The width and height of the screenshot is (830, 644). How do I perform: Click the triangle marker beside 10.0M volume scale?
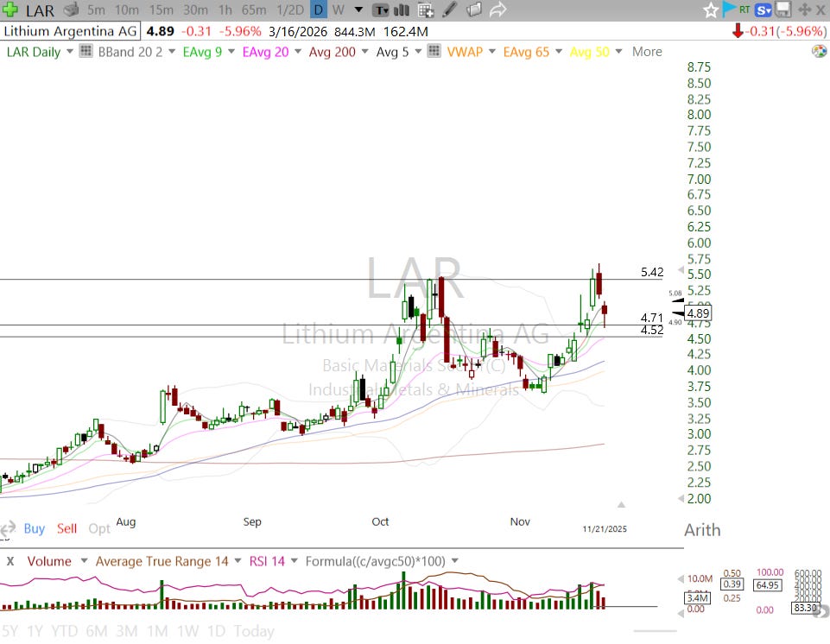coord(681,579)
